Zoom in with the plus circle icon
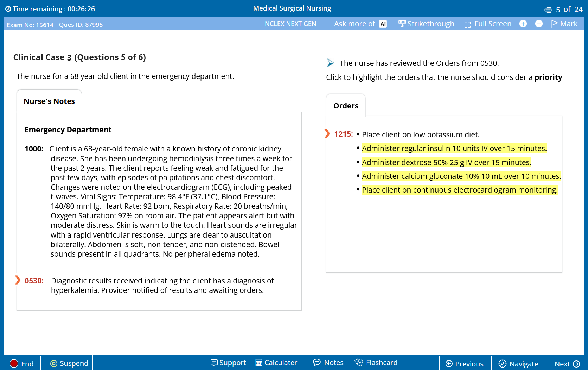 click(x=523, y=24)
